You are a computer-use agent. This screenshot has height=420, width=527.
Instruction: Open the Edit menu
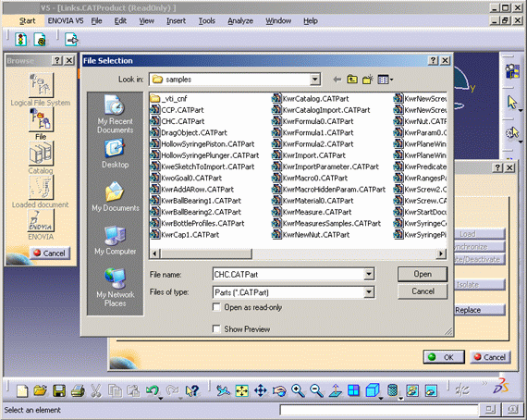[x=120, y=21]
